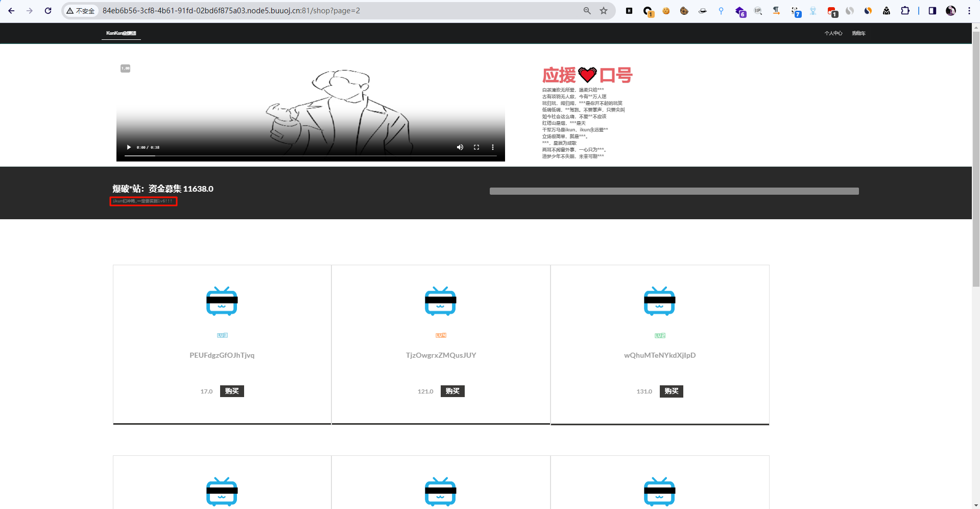The height and width of the screenshot is (509, 980).
Task: Bookmark this page with the star icon
Action: [604, 11]
